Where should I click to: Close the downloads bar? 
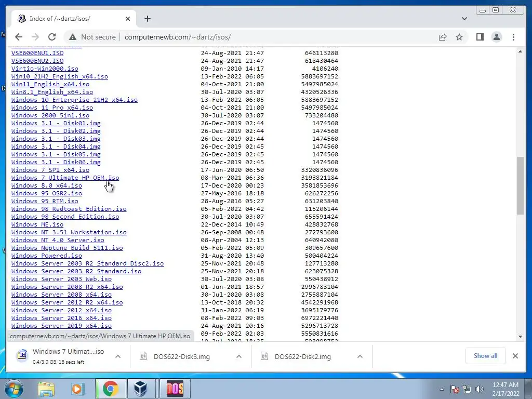click(515, 356)
